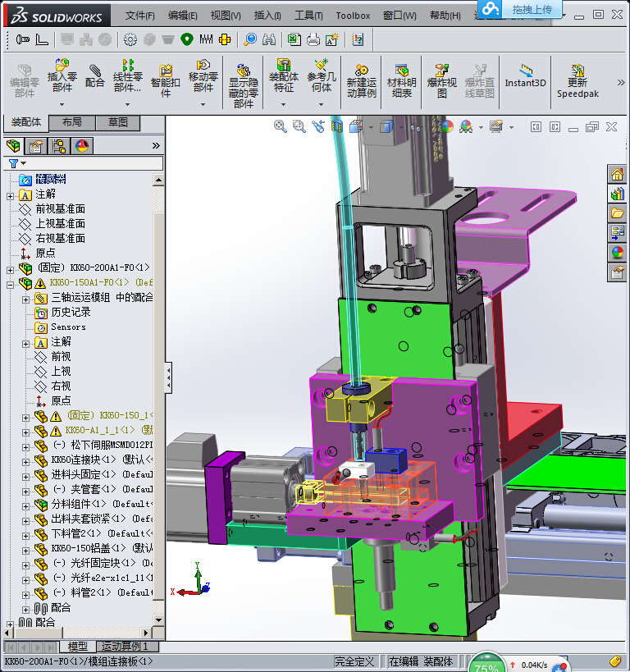Click the Excel spreadsheet icon
This screenshot has height=672, width=630.
pyautogui.click(x=294, y=40)
